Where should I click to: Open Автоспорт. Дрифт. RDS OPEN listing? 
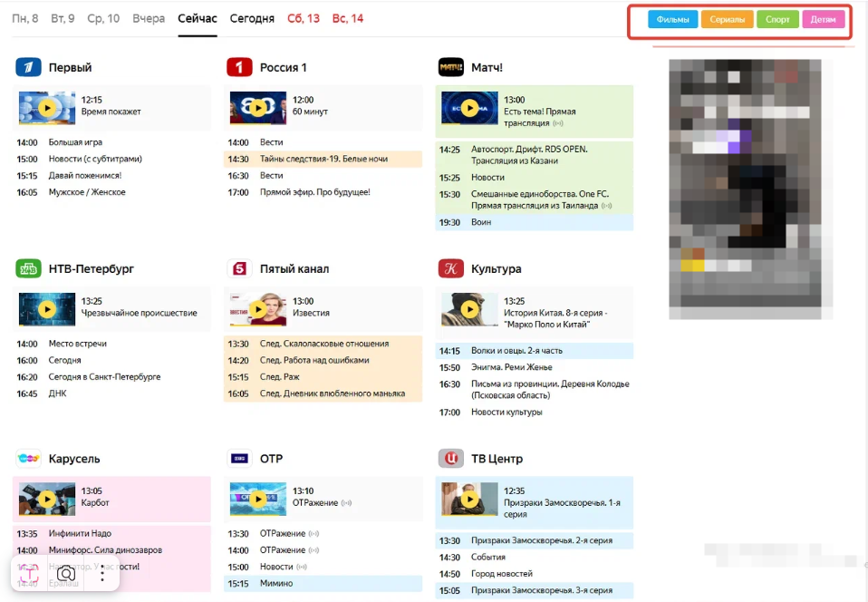535,155
